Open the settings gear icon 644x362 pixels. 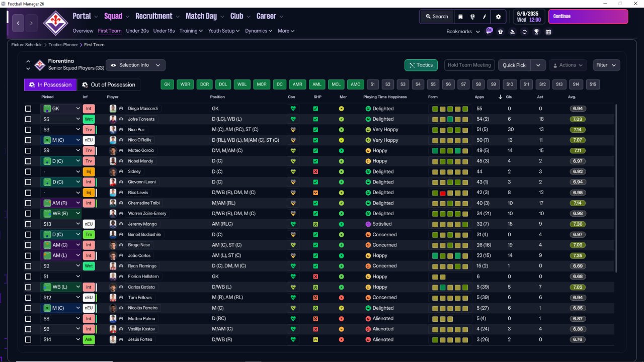[498, 17]
